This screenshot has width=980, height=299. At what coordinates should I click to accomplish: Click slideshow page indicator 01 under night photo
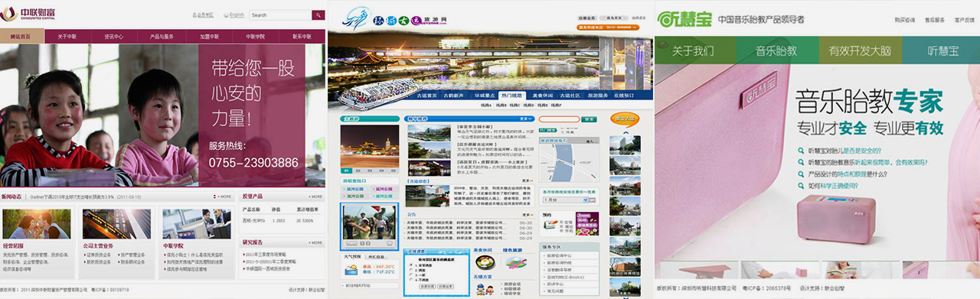pos(347,171)
